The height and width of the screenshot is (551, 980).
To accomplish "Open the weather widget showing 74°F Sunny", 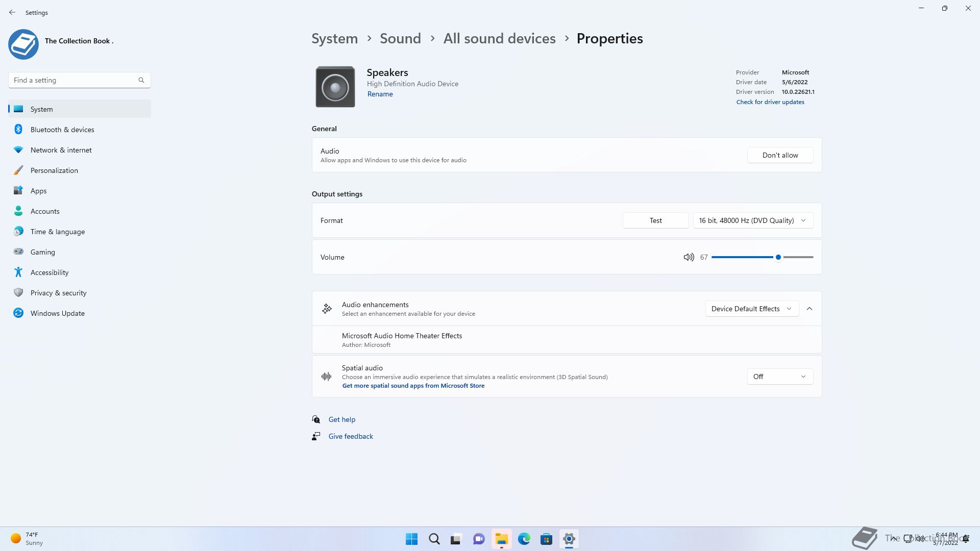I will (x=27, y=539).
